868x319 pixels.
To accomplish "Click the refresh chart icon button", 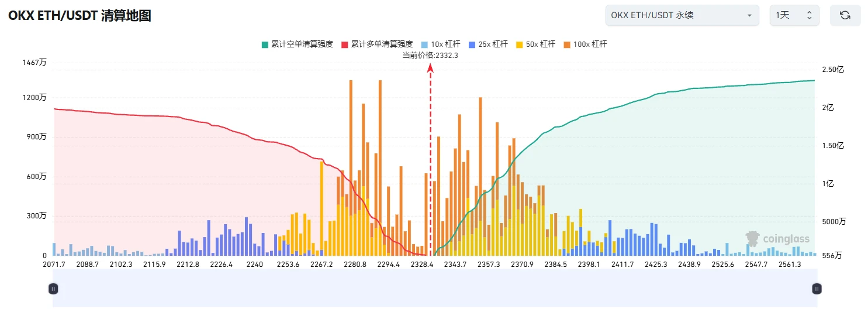I will click(845, 15).
